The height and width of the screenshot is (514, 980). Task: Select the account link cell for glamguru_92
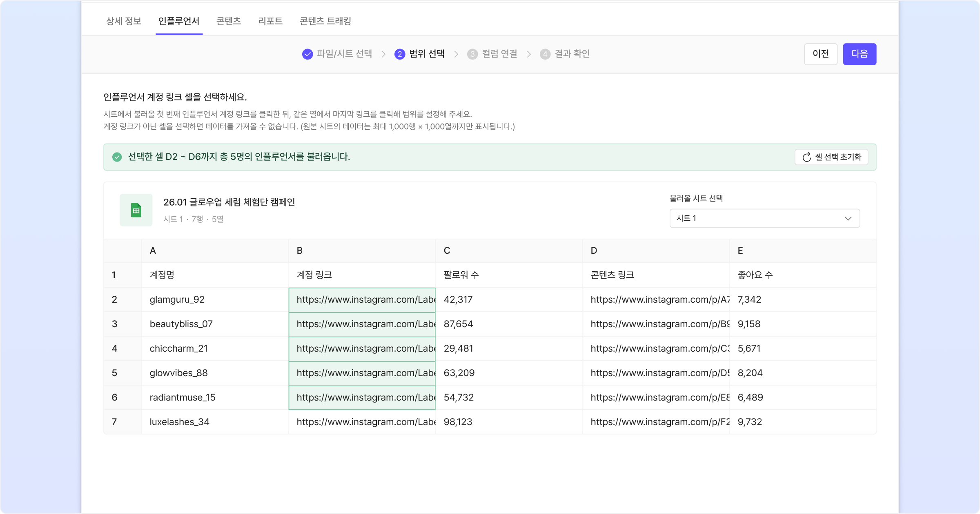pyautogui.click(x=362, y=299)
